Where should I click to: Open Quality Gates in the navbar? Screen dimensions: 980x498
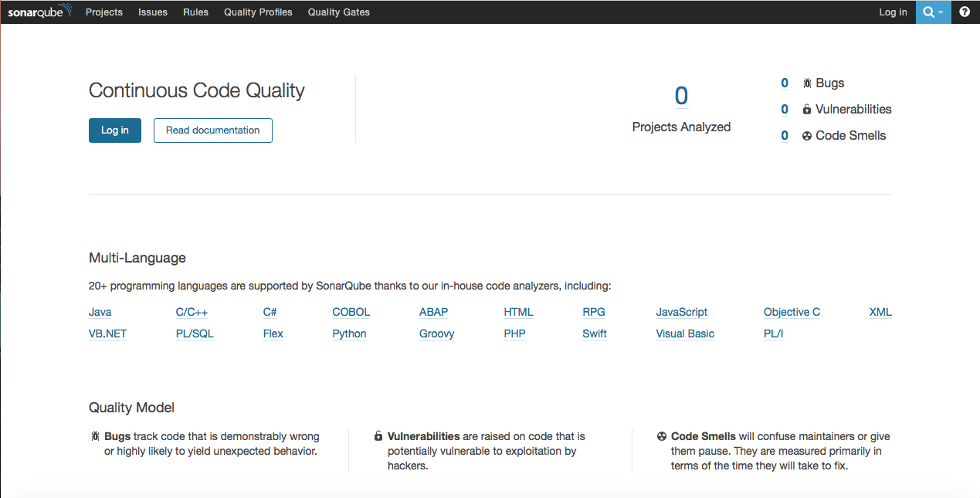pyautogui.click(x=339, y=12)
